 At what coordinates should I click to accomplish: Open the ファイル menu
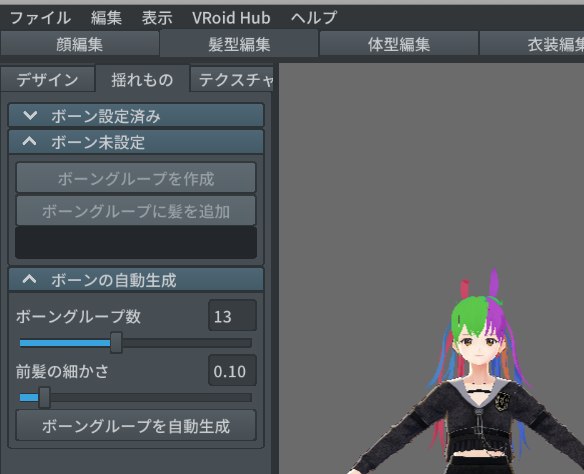(x=40, y=18)
